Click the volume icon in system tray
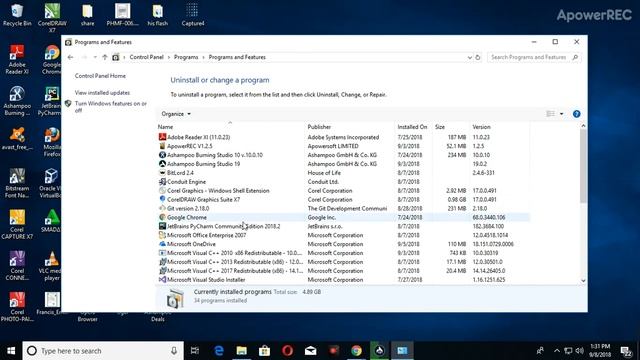Screen dimensions: 640x360 tap(580, 351)
